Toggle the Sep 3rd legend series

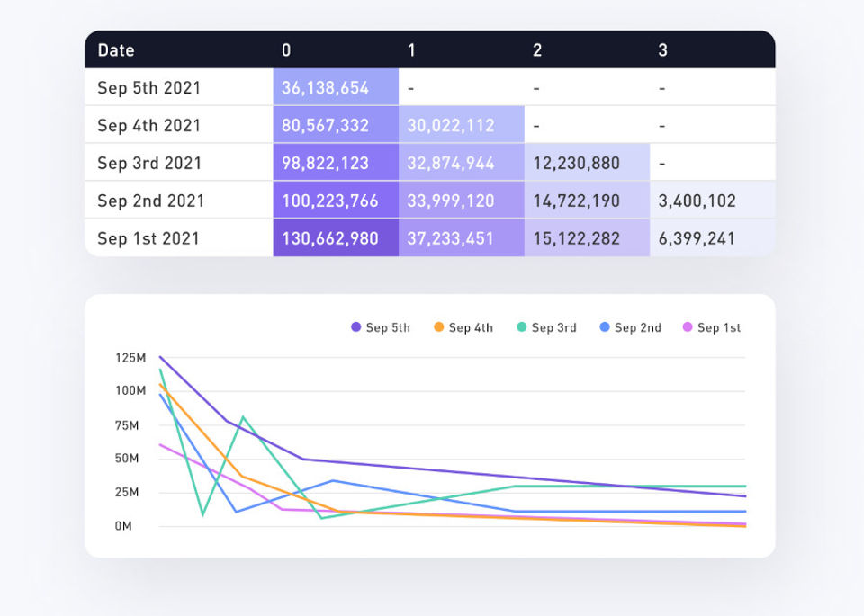point(546,328)
